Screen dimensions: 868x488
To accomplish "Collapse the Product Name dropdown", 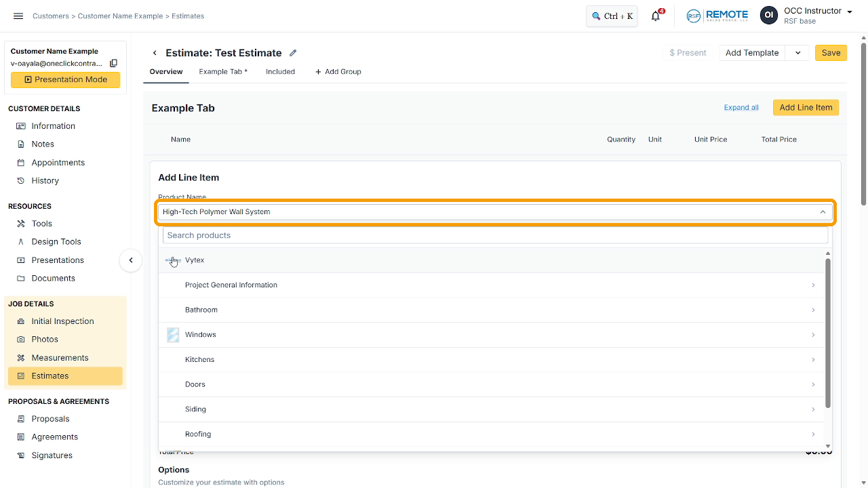I will (823, 212).
